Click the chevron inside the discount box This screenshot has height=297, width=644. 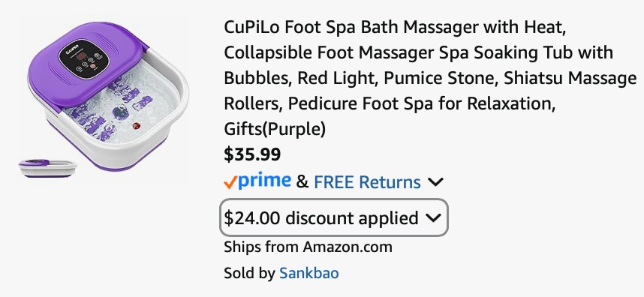click(x=433, y=218)
